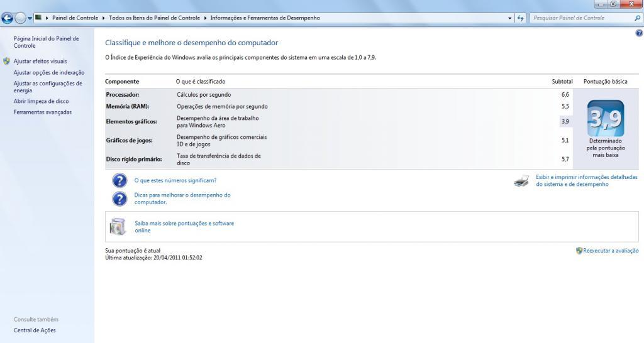Click shield icon beside Reexecutar a avaliação
The width and height of the screenshot is (644, 343).
[x=579, y=251]
